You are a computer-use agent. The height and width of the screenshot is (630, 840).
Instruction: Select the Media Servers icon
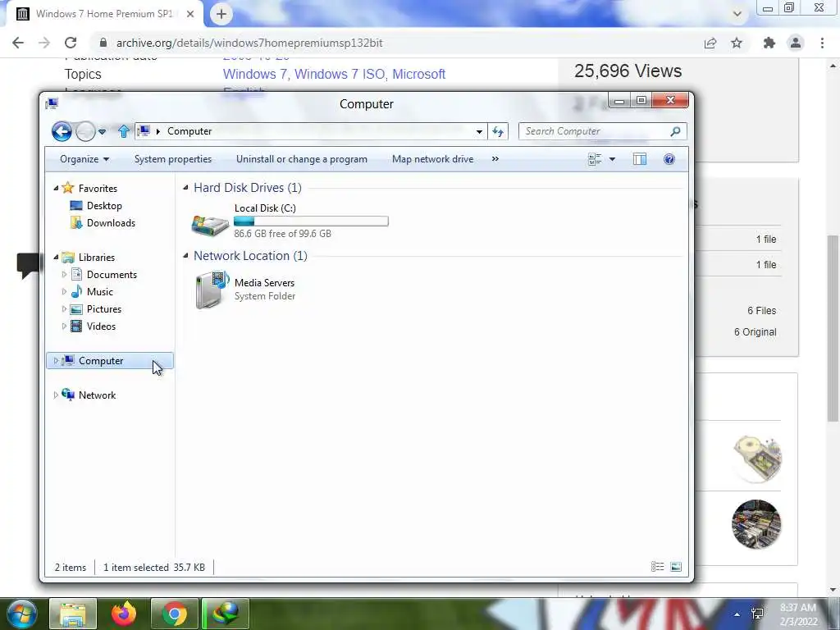[212, 290]
